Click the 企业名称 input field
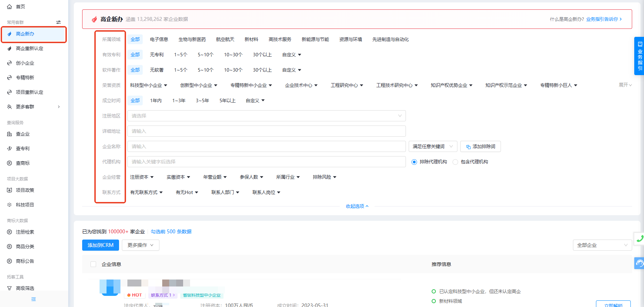This screenshot has height=307, width=644. pos(266,146)
